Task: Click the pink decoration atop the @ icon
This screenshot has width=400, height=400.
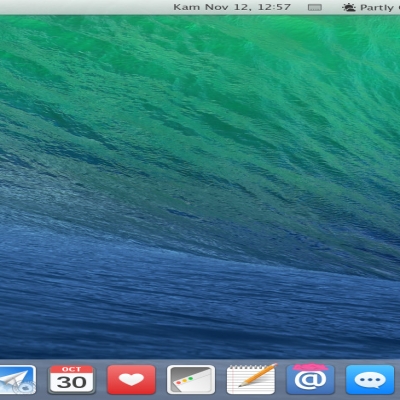Action: 311,367
